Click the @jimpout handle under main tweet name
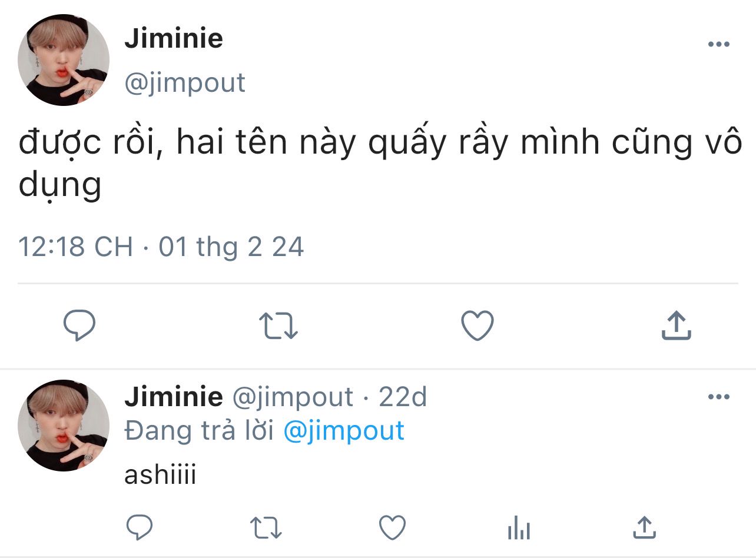 [185, 83]
